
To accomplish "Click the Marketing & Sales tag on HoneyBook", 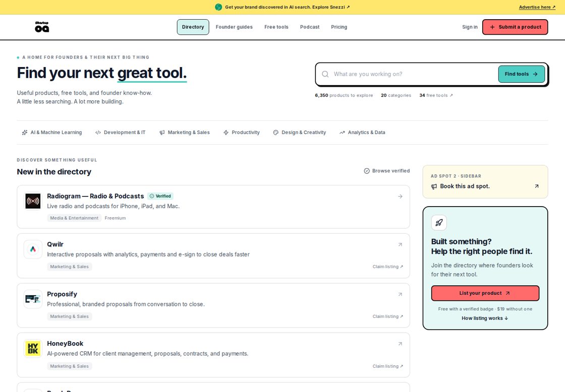I will [x=69, y=366].
